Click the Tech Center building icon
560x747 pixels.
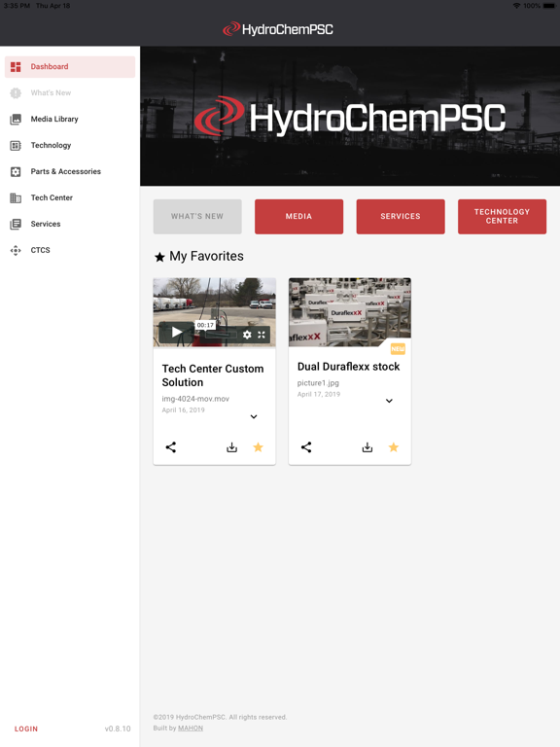coord(16,197)
